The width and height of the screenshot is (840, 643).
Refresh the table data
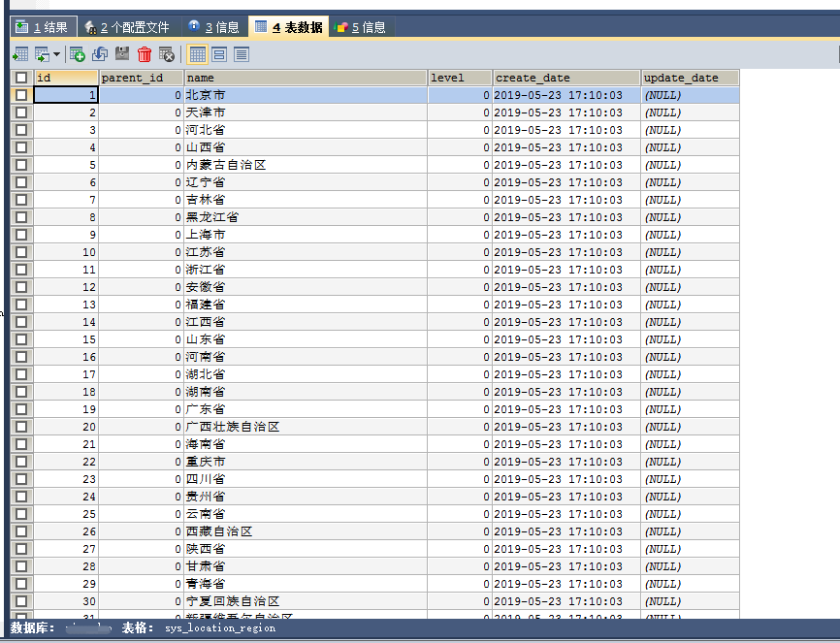click(x=99, y=53)
